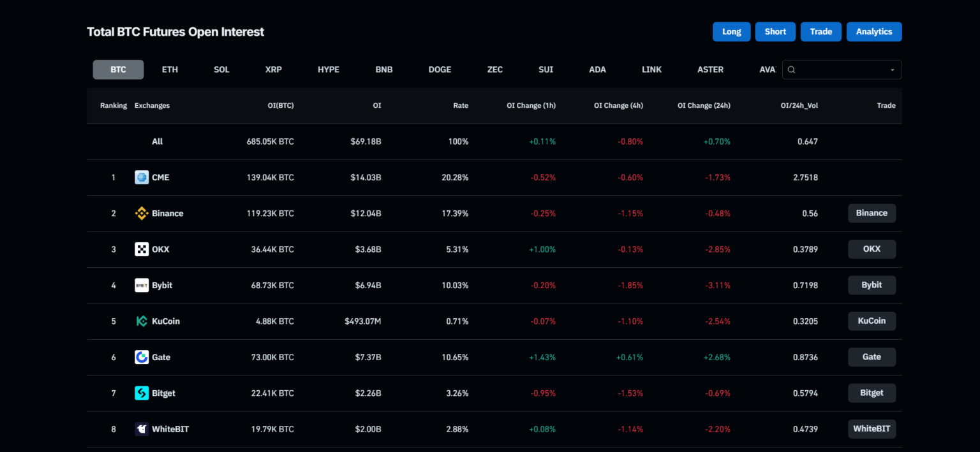
Task: Click the Bybit logo icon
Action: pyautogui.click(x=142, y=286)
